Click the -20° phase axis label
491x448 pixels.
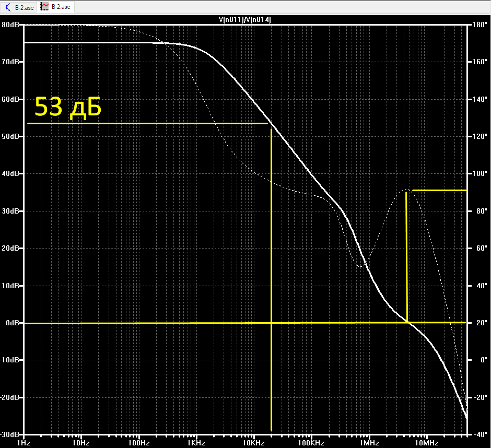click(x=481, y=397)
